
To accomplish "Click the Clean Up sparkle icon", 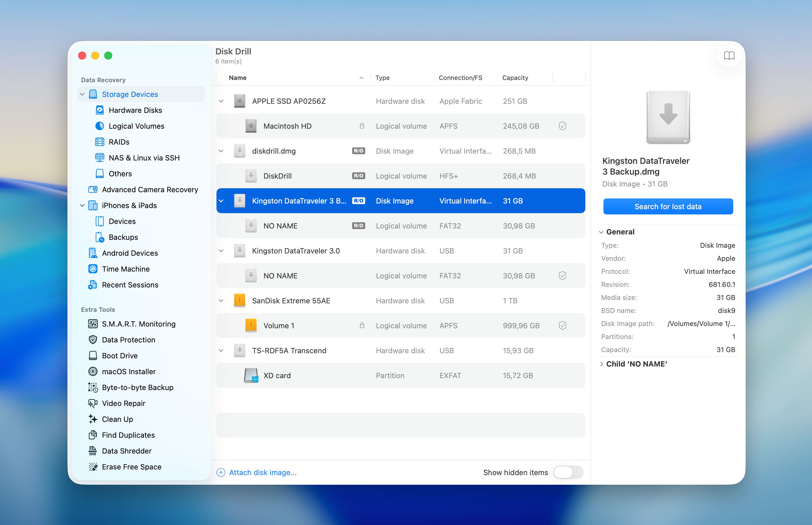I will [93, 419].
